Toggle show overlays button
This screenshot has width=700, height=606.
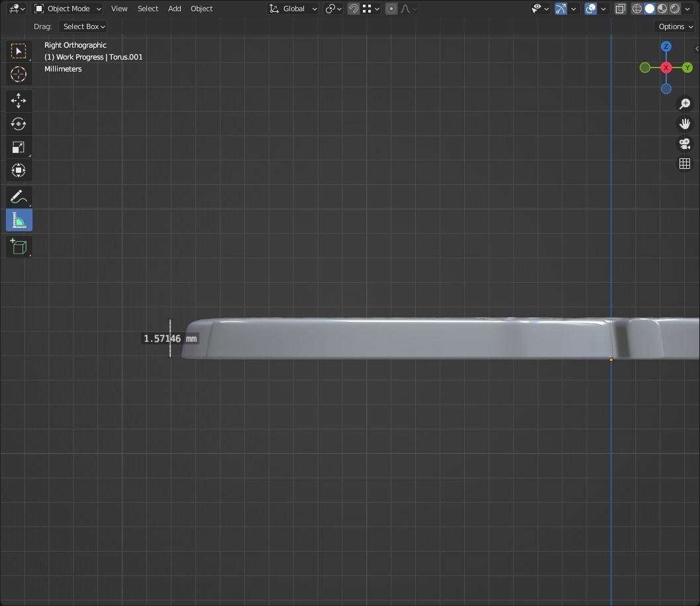coord(591,9)
